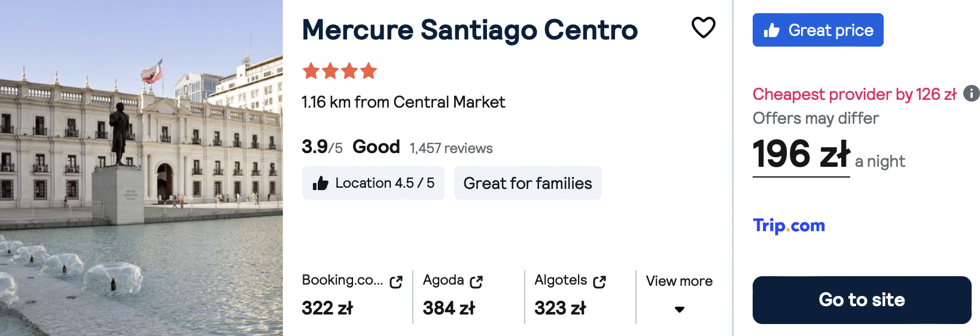Click thumbs-up icon in Location rating
This screenshot has width=980, height=336.
tap(321, 184)
